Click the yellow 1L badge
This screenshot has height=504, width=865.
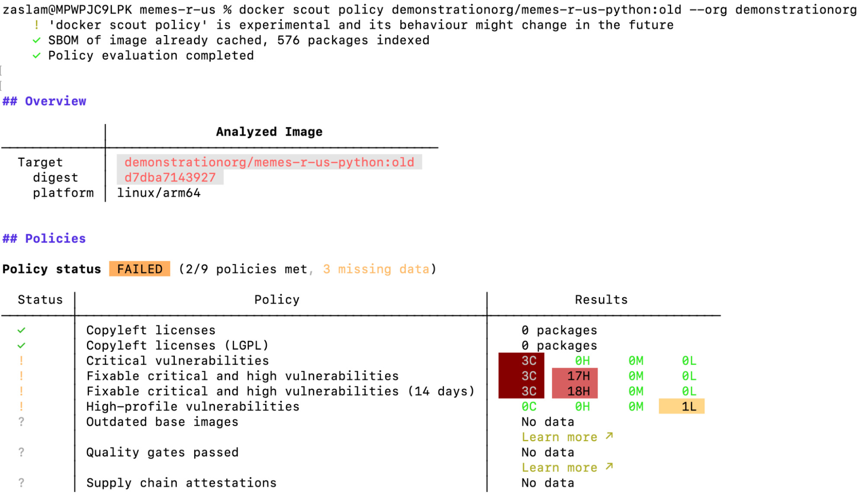(x=682, y=407)
